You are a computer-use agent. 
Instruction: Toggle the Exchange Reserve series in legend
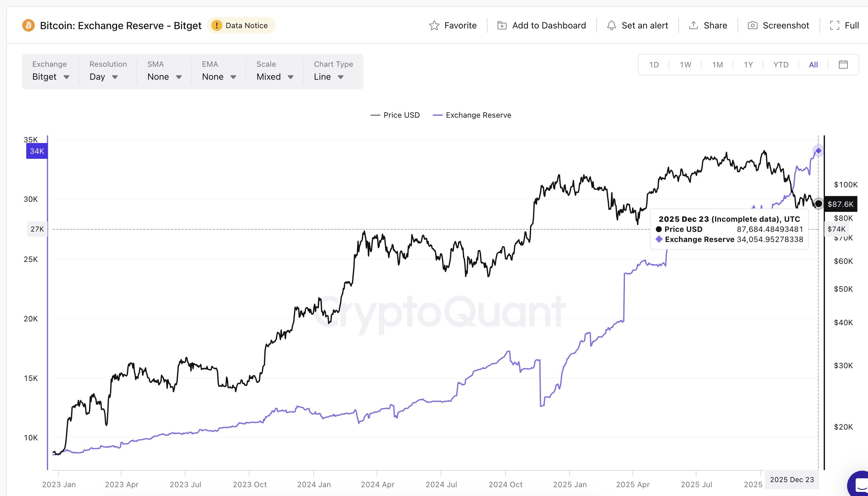coord(472,115)
